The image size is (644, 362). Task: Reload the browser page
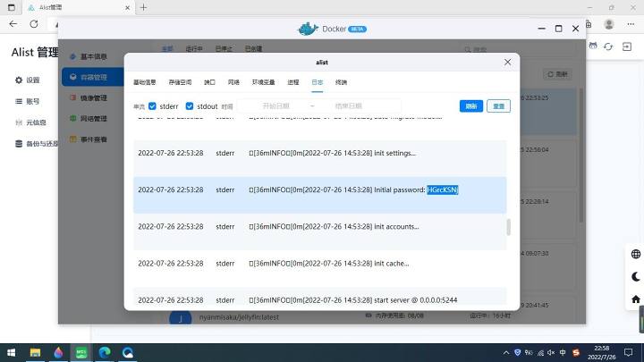34,24
